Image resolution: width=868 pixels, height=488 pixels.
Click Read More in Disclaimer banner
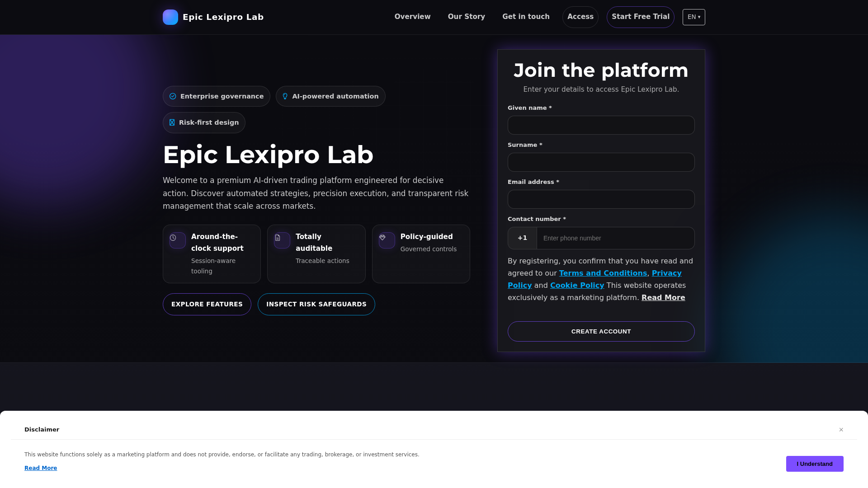pyautogui.click(x=41, y=468)
